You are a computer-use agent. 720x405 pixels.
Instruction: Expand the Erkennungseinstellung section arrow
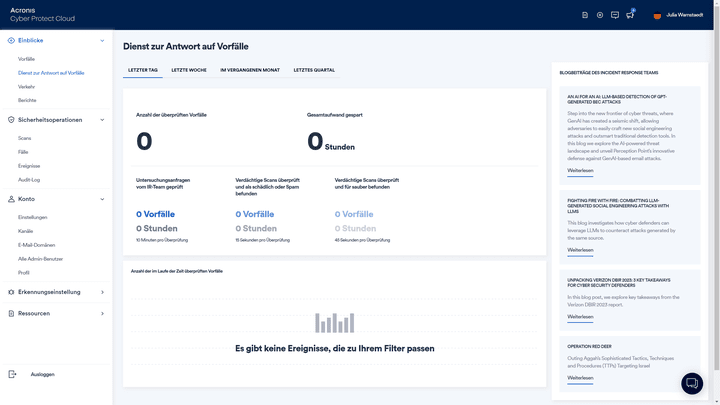102,292
